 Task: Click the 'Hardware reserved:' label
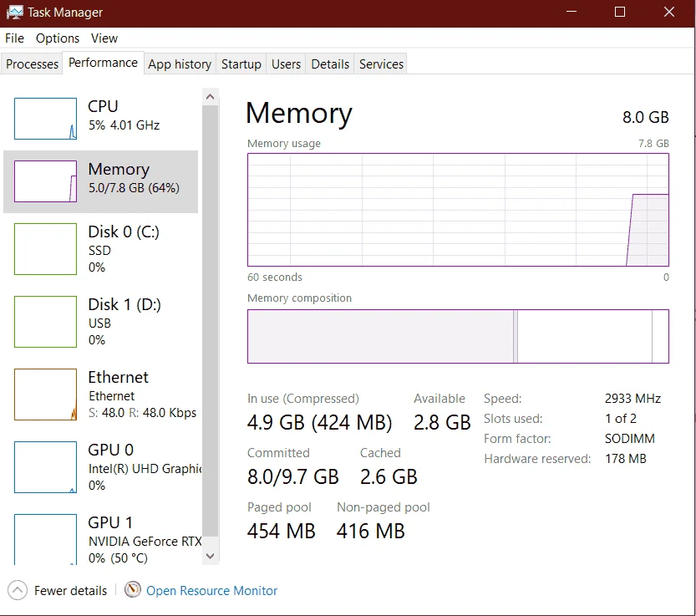click(537, 459)
